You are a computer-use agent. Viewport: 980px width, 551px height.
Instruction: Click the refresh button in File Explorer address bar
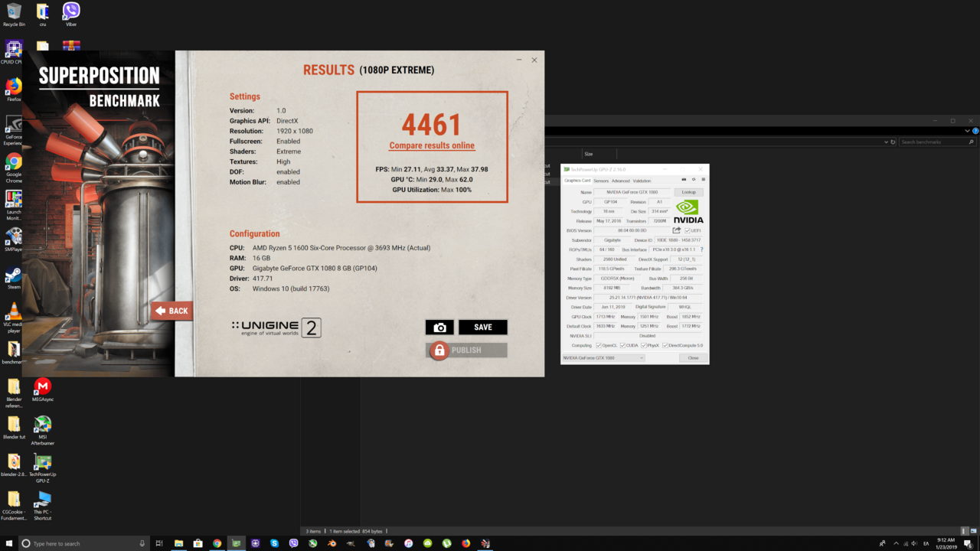893,142
